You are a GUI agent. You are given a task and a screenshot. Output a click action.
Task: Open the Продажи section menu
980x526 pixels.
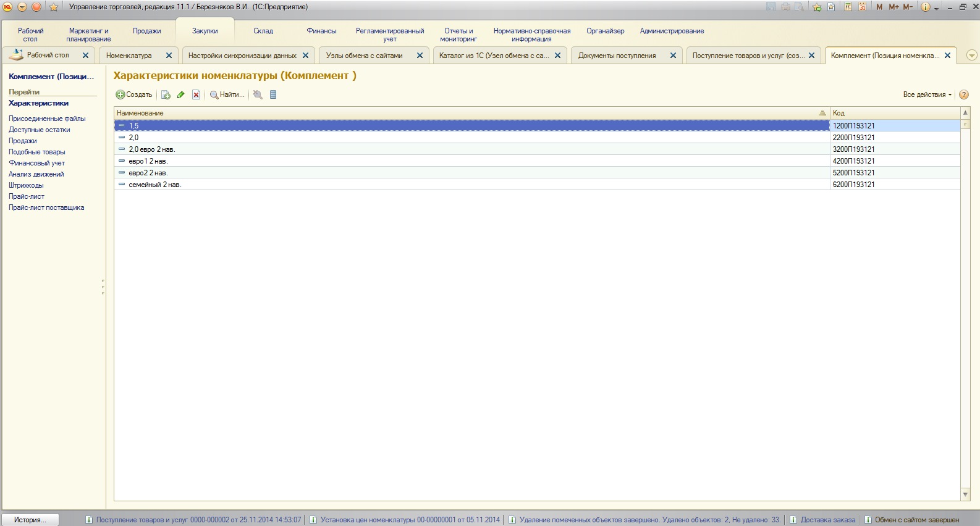click(146, 31)
